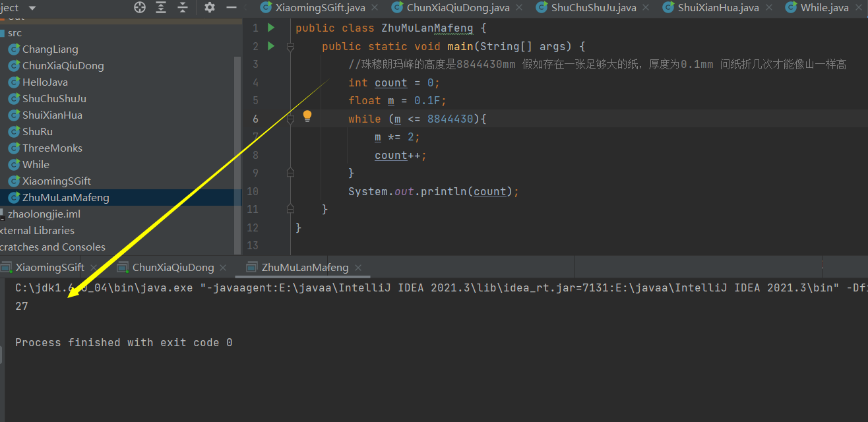Click the Collapse All icon in Project toolbar
This screenshot has height=422, width=868.
coord(183,7)
